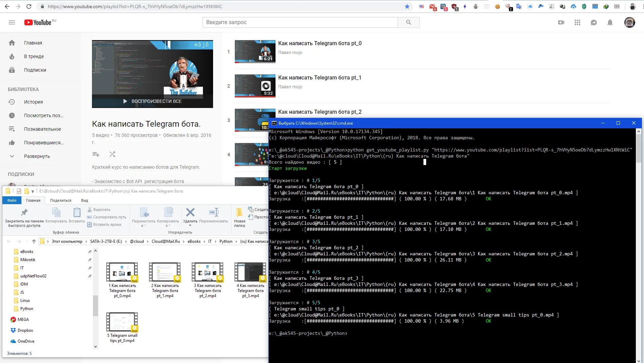Open quick access toolbar dropdown in Explorer
The height and width of the screenshot is (363, 644).
click(33, 192)
